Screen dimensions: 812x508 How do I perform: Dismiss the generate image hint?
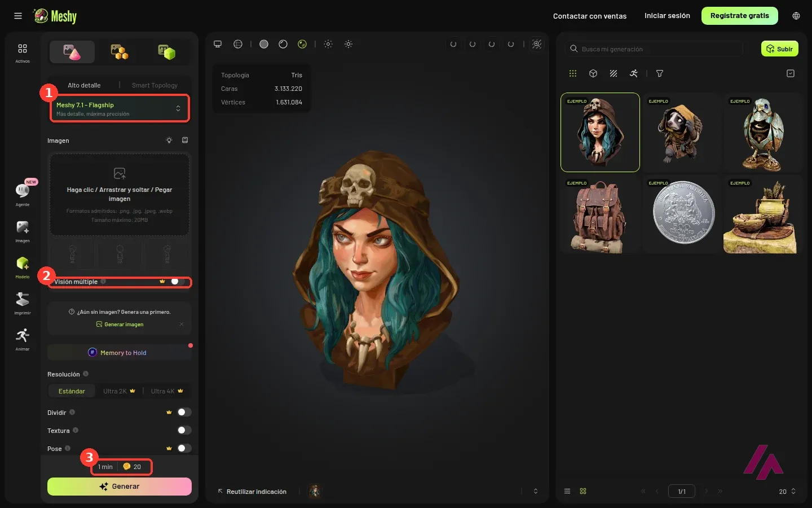(182, 324)
